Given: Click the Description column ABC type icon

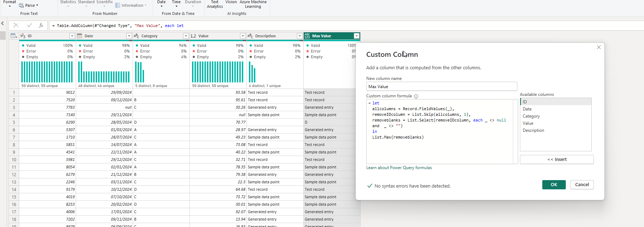Looking at the screenshot, I should tap(250, 36).
